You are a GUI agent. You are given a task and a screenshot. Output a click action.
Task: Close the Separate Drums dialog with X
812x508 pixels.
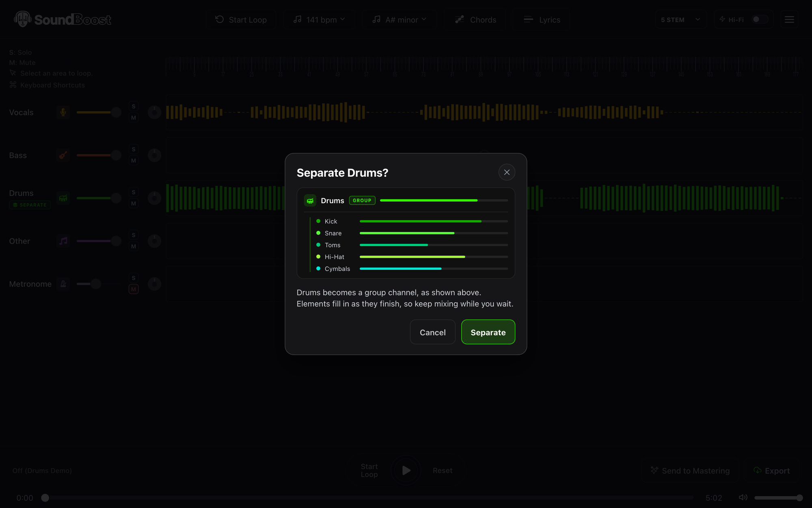click(x=507, y=172)
